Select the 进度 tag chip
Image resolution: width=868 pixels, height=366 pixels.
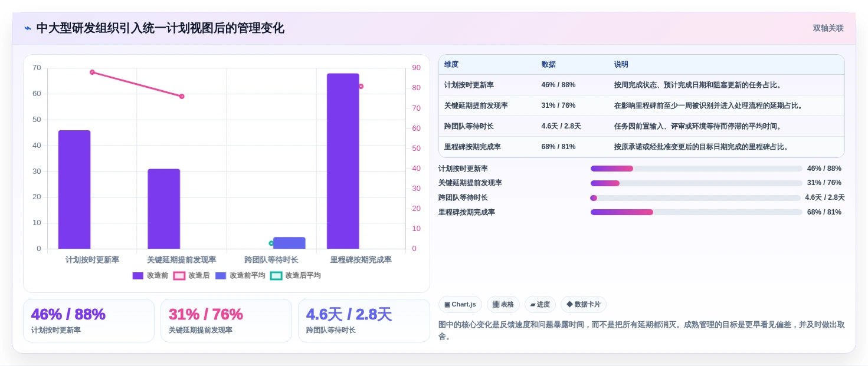coord(540,305)
